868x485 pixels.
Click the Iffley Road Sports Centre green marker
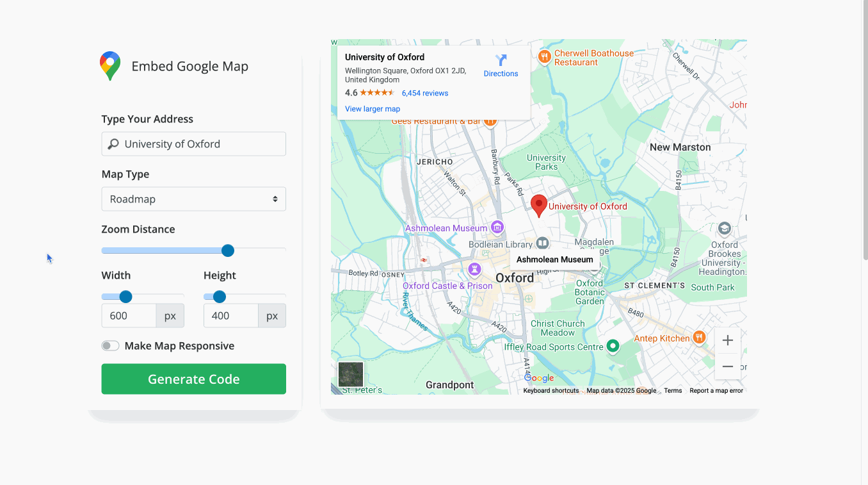click(x=613, y=347)
